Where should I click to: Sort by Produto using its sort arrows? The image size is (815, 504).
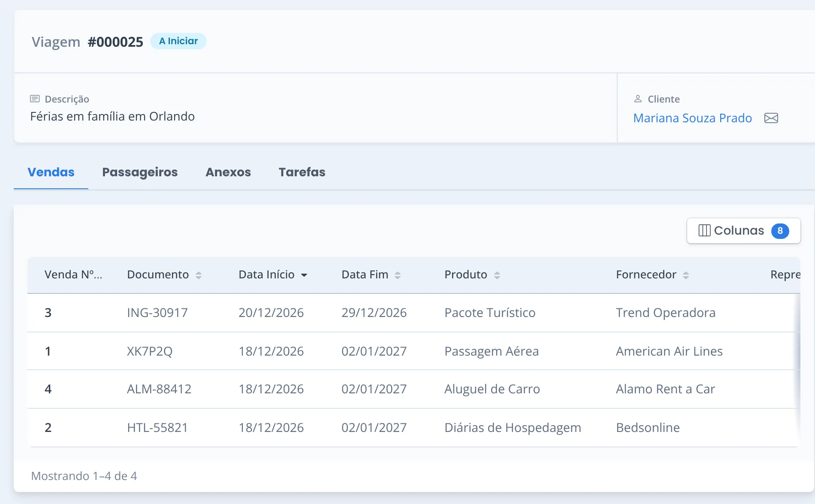[x=497, y=275]
